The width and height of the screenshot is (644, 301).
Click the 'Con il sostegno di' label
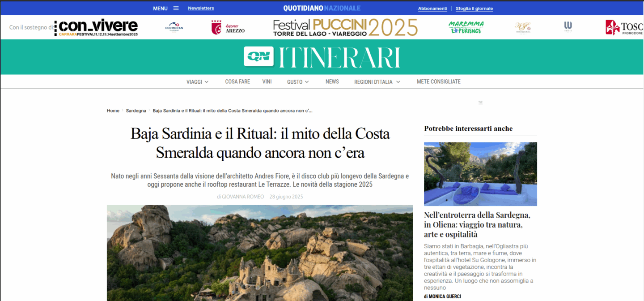click(31, 27)
